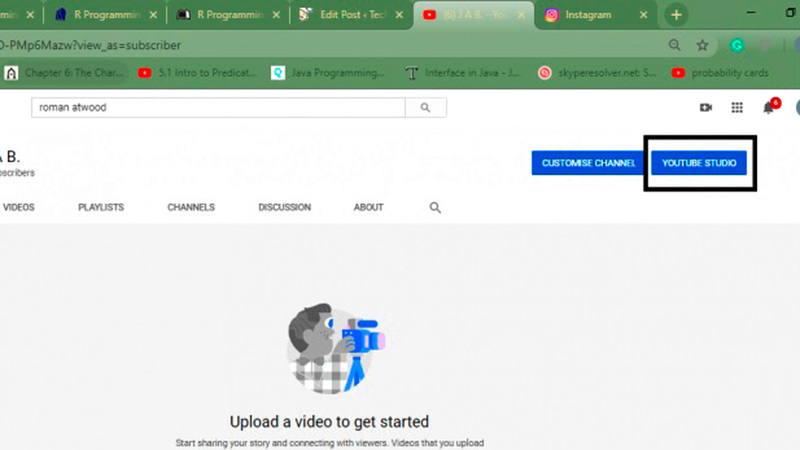Bookmark this page with the star icon
Viewport: 800px width, 450px height.
(703, 45)
